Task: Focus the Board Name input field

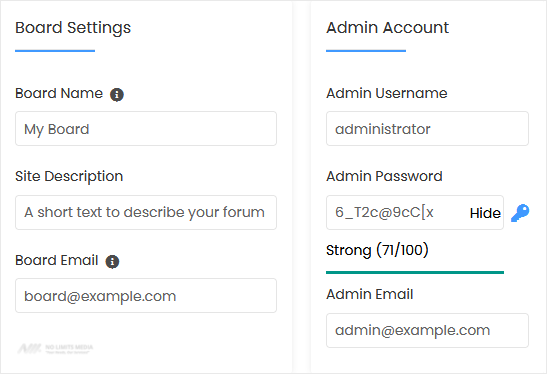Action: [x=146, y=129]
